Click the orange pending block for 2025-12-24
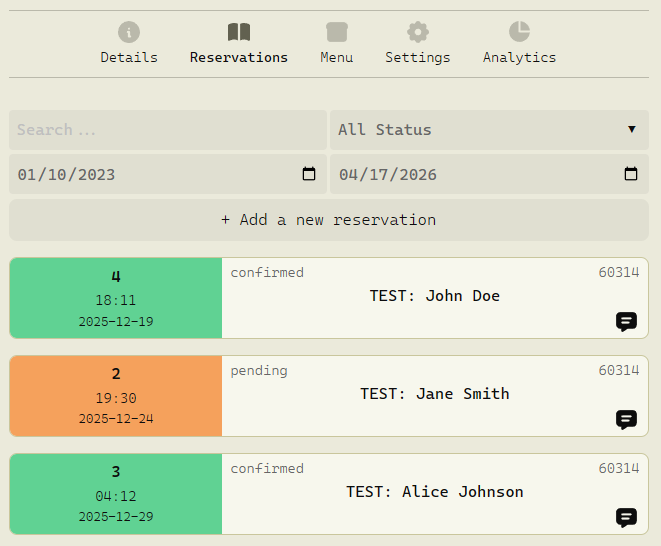661x546 pixels. click(x=116, y=396)
